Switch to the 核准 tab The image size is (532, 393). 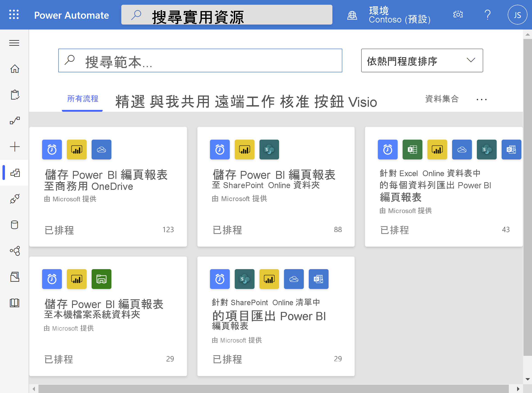click(295, 102)
